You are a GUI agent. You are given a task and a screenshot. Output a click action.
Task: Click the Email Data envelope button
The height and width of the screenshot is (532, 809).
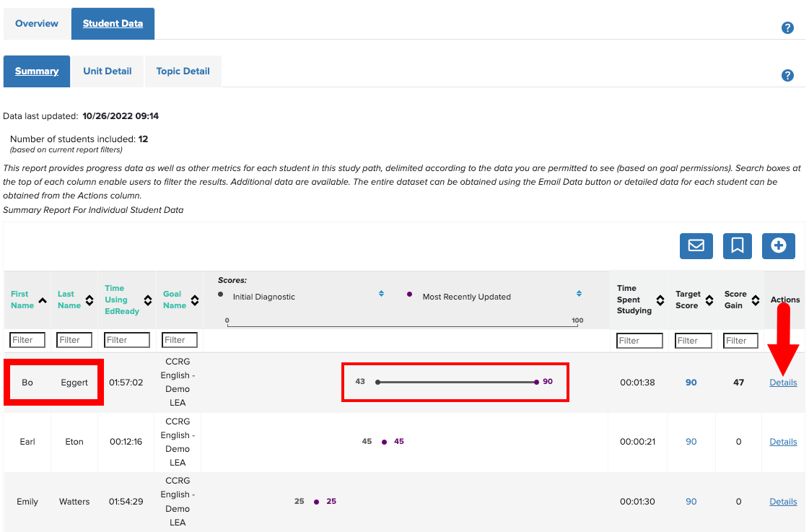coord(696,245)
